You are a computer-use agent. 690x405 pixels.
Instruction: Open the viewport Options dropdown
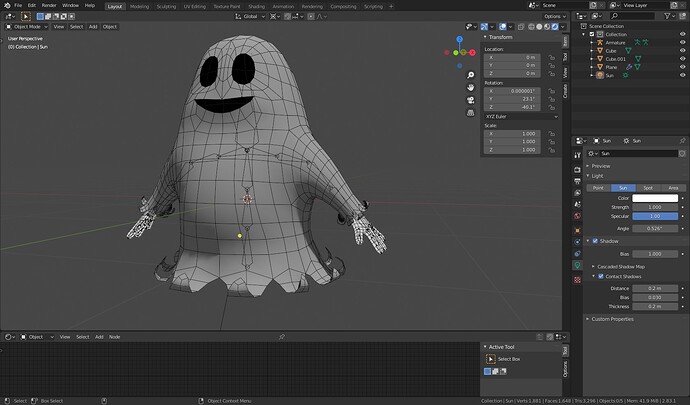click(x=555, y=16)
